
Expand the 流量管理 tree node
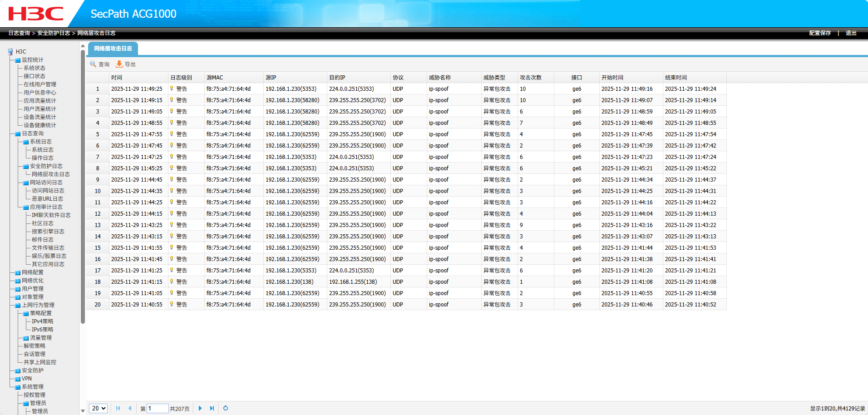click(26, 338)
